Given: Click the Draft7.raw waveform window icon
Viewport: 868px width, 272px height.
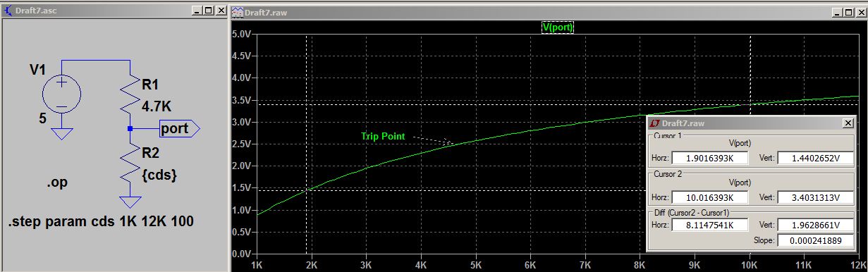Looking at the screenshot, I should [x=238, y=12].
